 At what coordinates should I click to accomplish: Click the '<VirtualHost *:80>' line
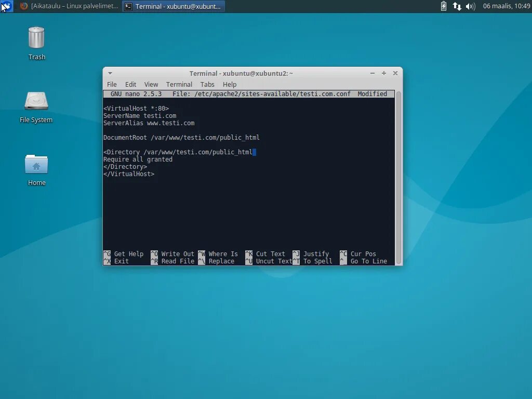click(x=136, y=109)
